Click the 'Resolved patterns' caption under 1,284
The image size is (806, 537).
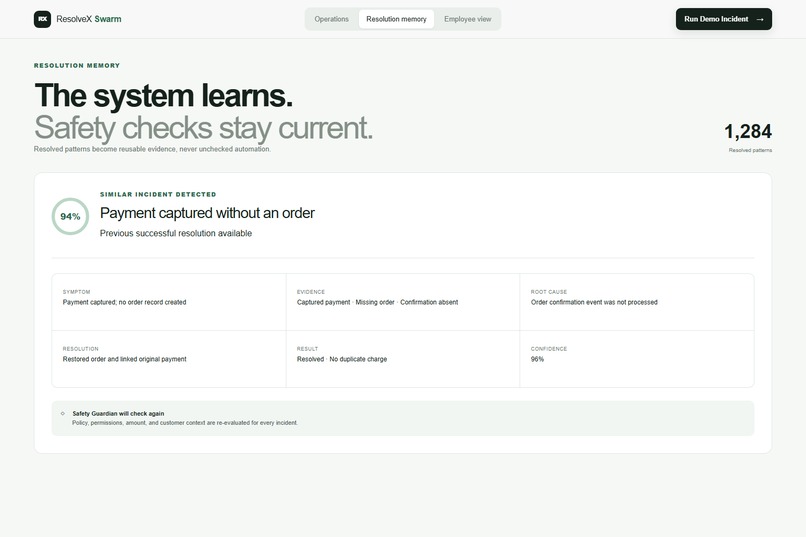click(x=750, y=150)
